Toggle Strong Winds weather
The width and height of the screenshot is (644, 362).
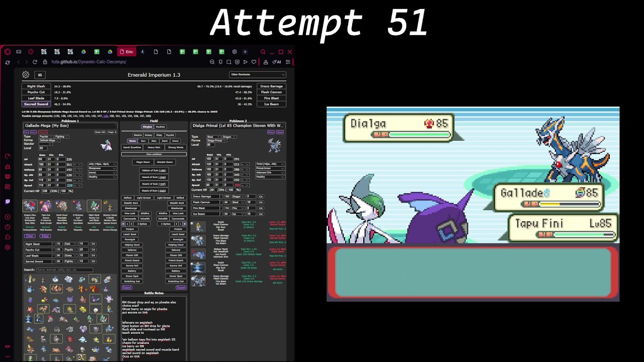(x=176, y=147)
